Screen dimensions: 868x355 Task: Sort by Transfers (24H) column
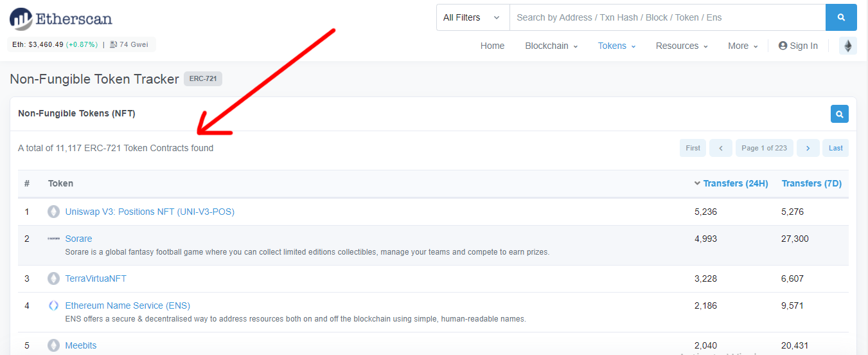[731, 183]
